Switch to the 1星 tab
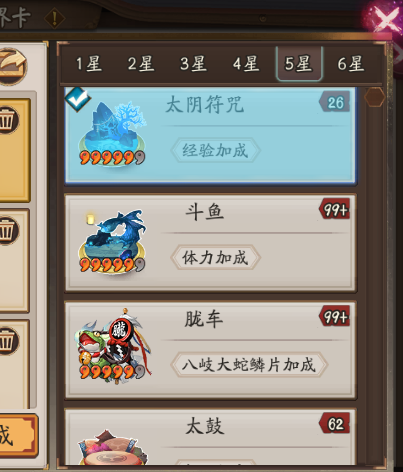Viewport: 403px width, 472px height. click(x=89, y=63)
